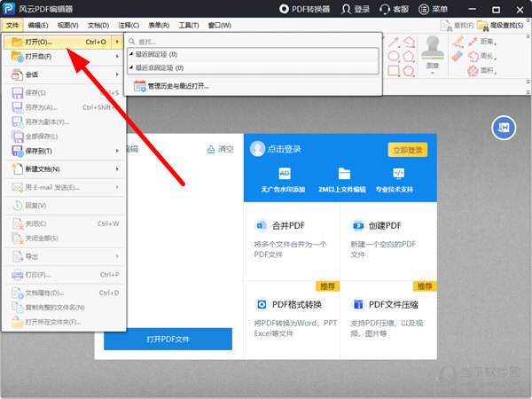Screen dimensions: 532x399
Task: Expand the E-mail 发送 submenu arrow
Action: (117, 187)
